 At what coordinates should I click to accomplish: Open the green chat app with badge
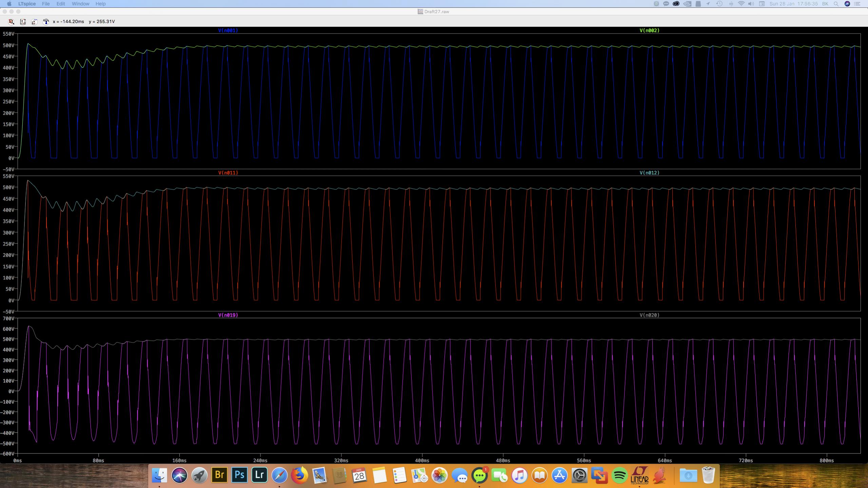coord(480,475)
